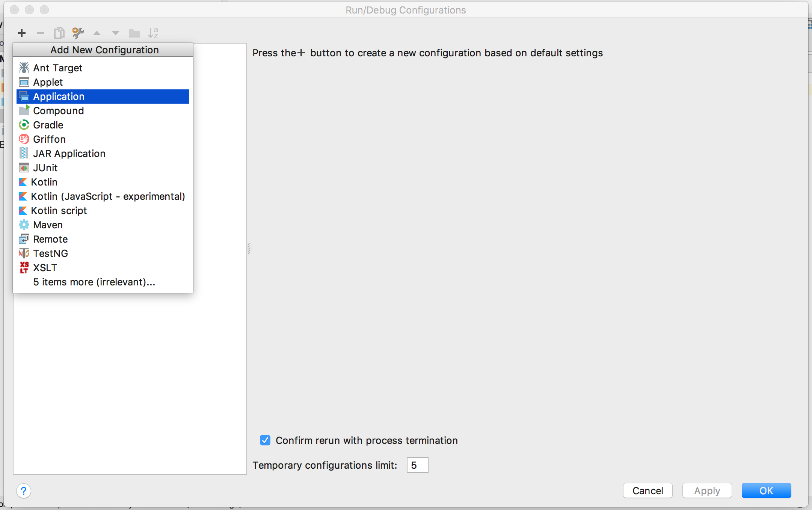The image size is (812, 510).
Task: Select Remote configuration type
Action: 103,239
